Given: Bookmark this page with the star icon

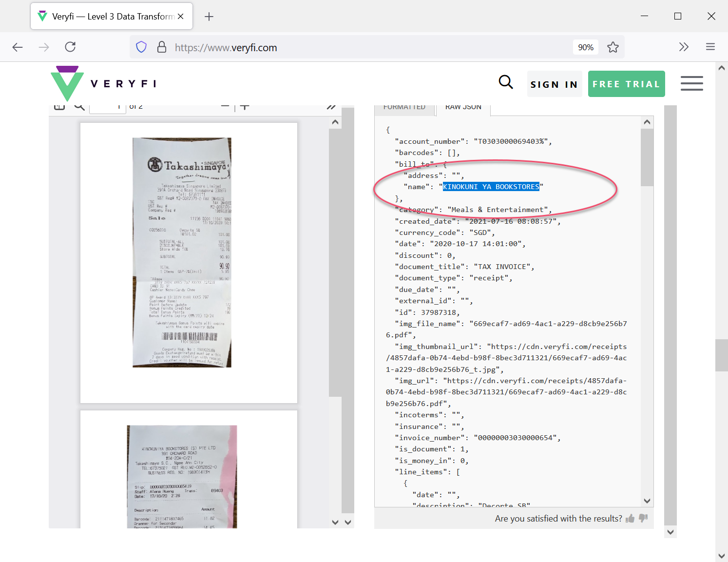Looking at the screenshot, I should (613, 47).
